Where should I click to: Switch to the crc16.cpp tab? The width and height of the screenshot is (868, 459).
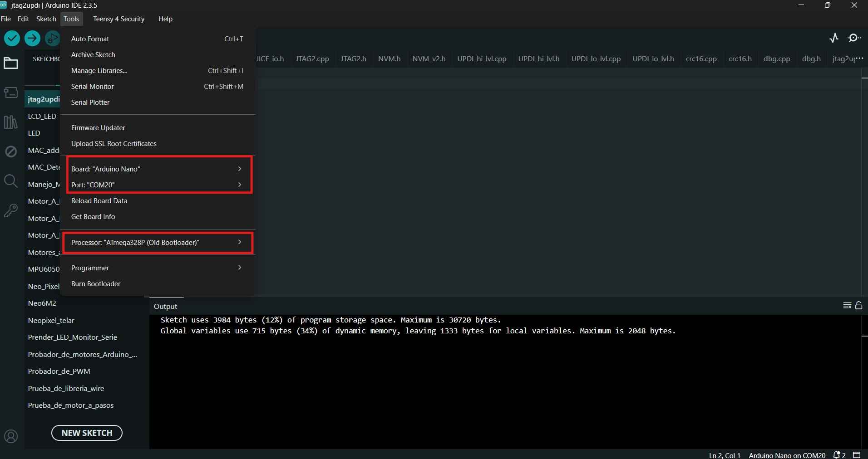(x=701, y=59)
